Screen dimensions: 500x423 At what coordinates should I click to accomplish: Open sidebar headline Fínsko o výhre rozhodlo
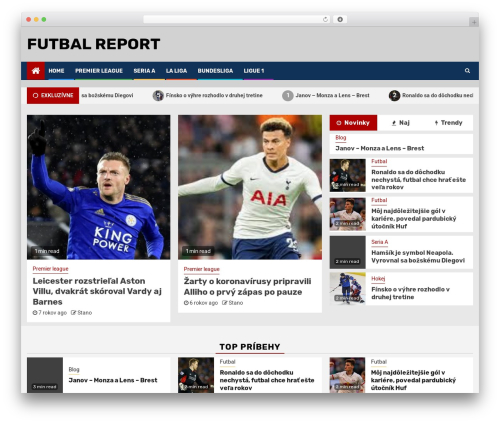point(410,293)
